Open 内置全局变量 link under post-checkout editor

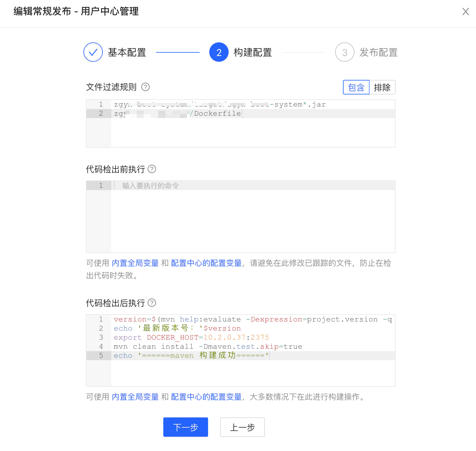(135, 397)
